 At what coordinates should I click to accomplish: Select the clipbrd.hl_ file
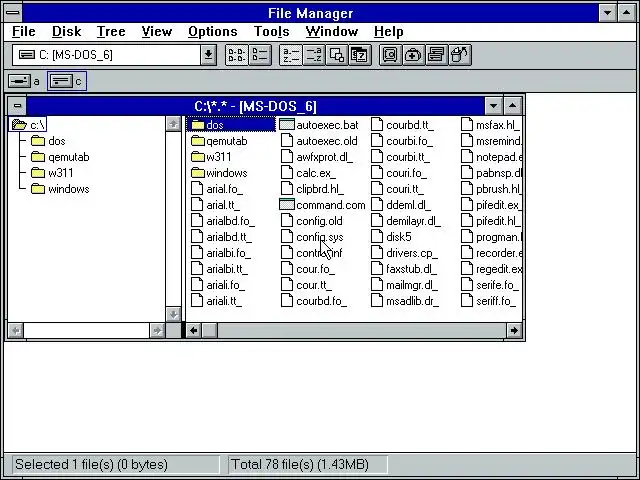313,189
